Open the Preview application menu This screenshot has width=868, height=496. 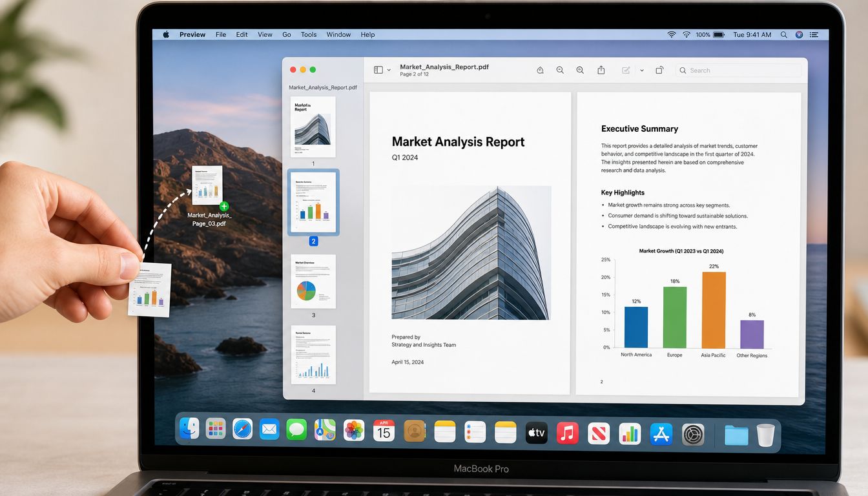pos(192,35)
